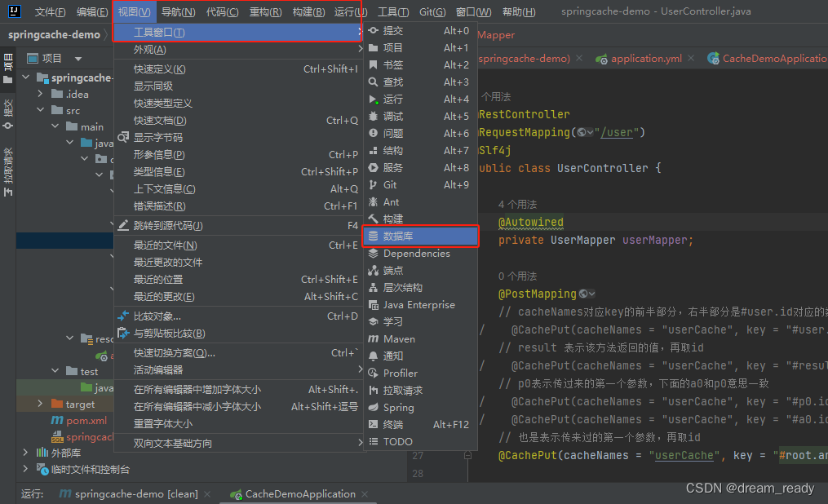
Task: Open the 层次结构 hierarchy tool window
Action: [420, 288]
